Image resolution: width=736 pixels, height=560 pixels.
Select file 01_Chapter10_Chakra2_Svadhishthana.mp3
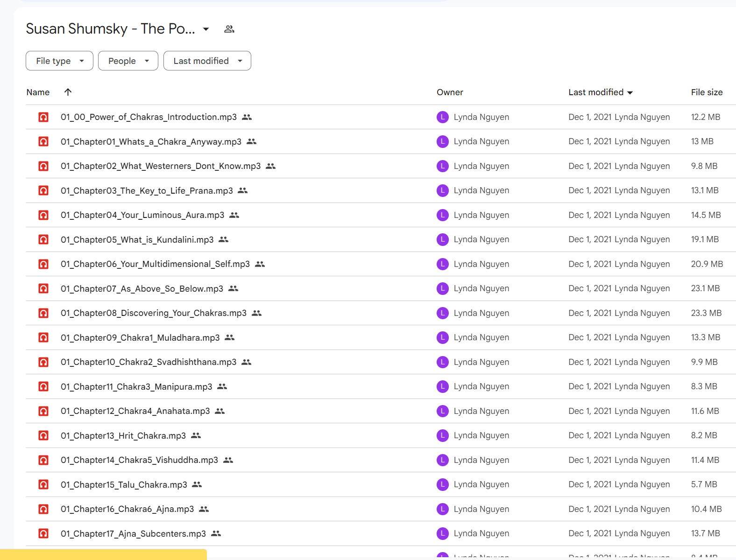[x=149, y=362]
